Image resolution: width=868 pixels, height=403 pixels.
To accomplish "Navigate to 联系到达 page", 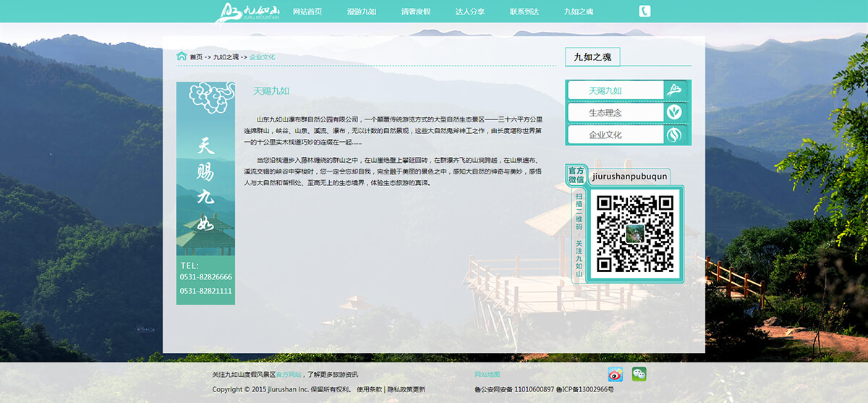I will tap(524, 12).
